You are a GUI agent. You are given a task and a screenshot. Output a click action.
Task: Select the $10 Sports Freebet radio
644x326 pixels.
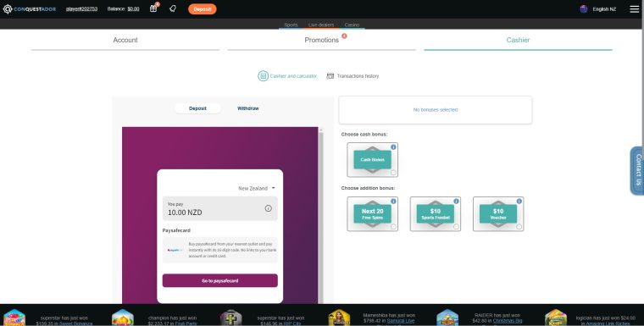[456, 227]
